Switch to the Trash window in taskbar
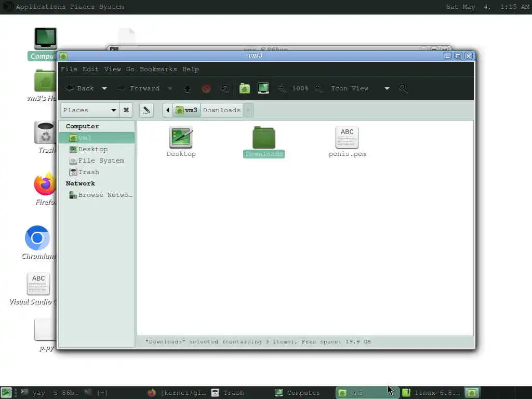Viewport: 532px width, 399px height. 241,393
